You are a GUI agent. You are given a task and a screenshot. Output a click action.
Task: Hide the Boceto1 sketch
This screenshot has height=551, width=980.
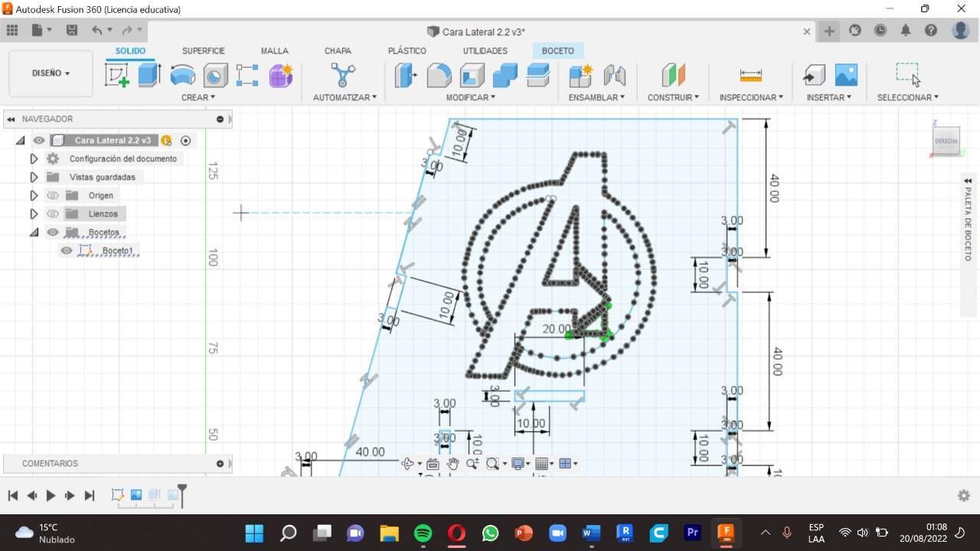coord(67,251)
